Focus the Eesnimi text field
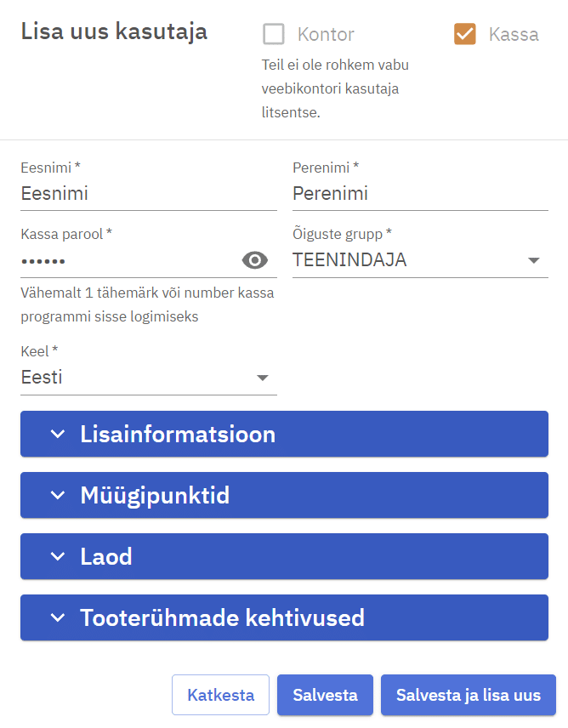 coord(148,194)
